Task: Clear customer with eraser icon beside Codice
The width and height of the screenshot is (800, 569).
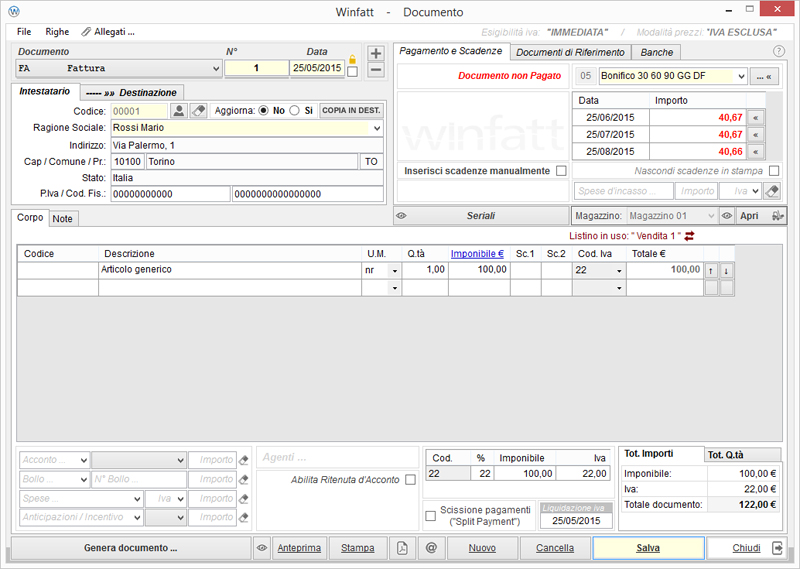Action: [x=198, y=111]
